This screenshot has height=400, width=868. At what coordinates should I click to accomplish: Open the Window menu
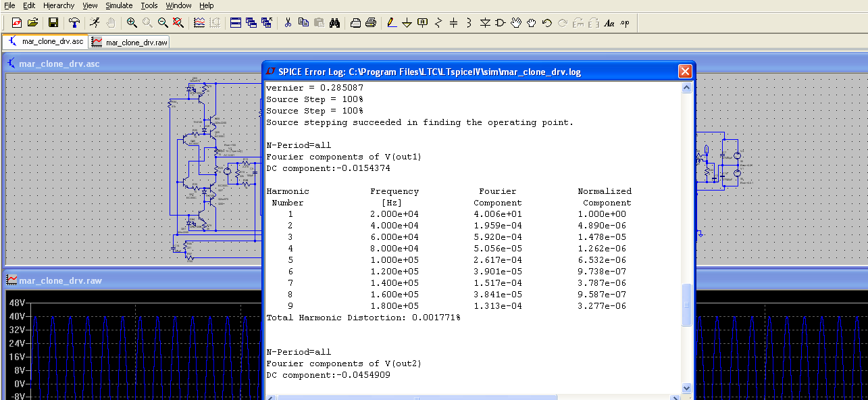pos(179,5)
